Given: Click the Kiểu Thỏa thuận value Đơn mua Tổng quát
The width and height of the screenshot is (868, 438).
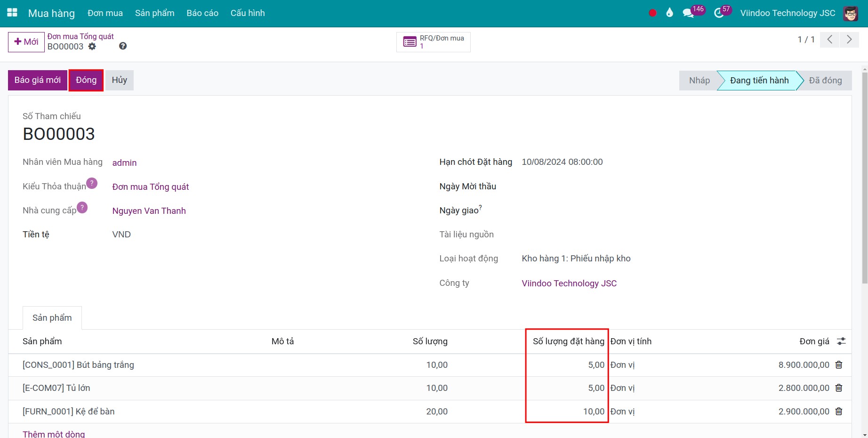Looking at the screenshot, I should coord(150,187).
